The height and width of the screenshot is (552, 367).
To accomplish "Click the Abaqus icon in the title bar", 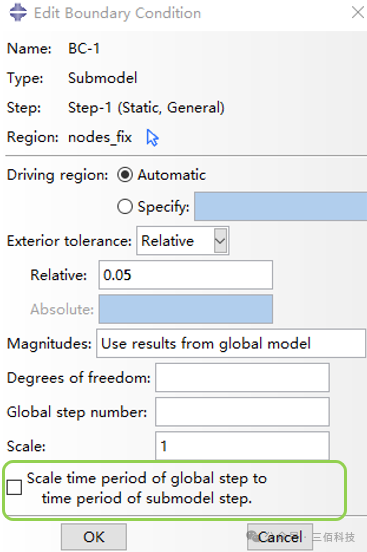I will [x=18, y=12].
